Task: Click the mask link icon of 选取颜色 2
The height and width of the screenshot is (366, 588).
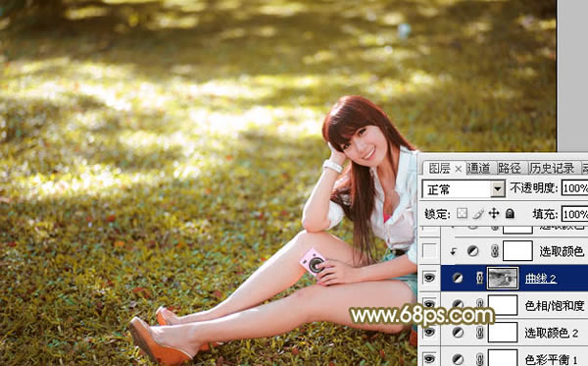Action: (x=479, y=333)
